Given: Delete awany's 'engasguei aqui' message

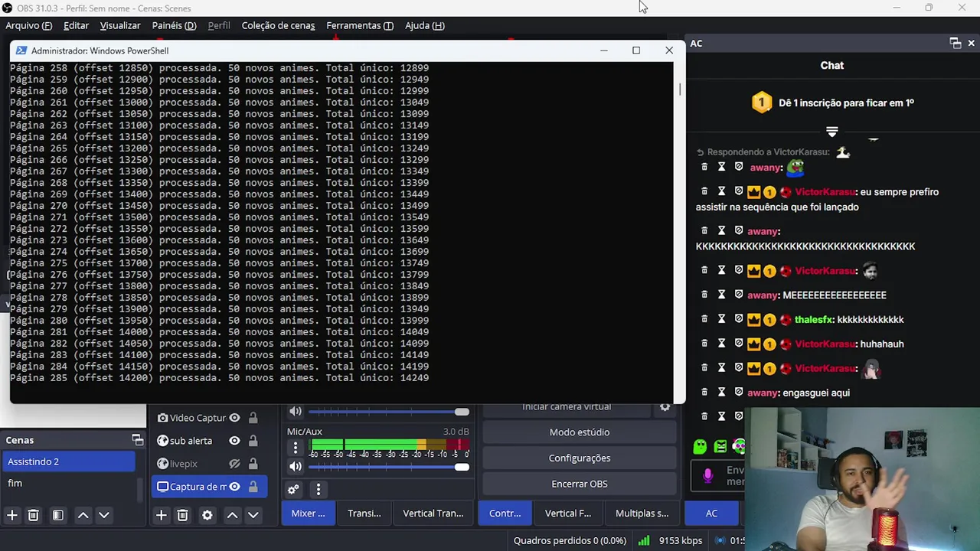Looking at the screenshot, I should click(704, 393).
